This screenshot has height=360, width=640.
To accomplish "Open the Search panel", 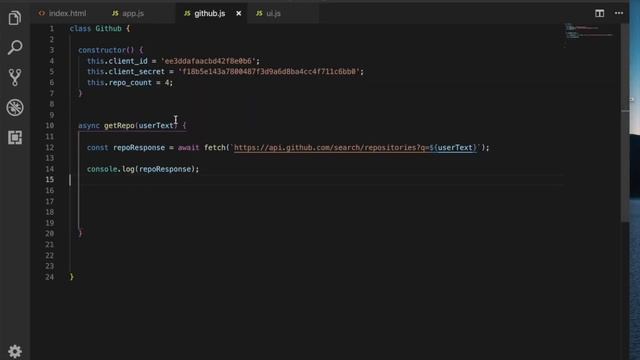I will (15, 47).
